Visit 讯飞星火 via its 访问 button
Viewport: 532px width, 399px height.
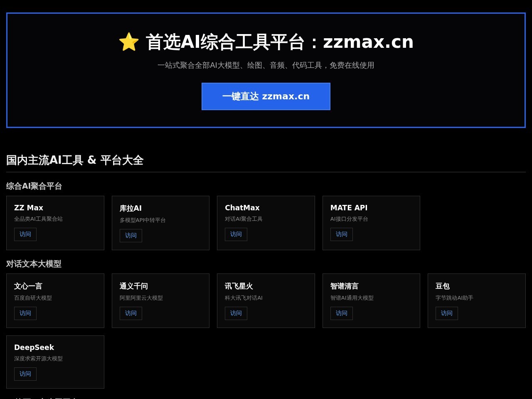click(x=236, y=313)
